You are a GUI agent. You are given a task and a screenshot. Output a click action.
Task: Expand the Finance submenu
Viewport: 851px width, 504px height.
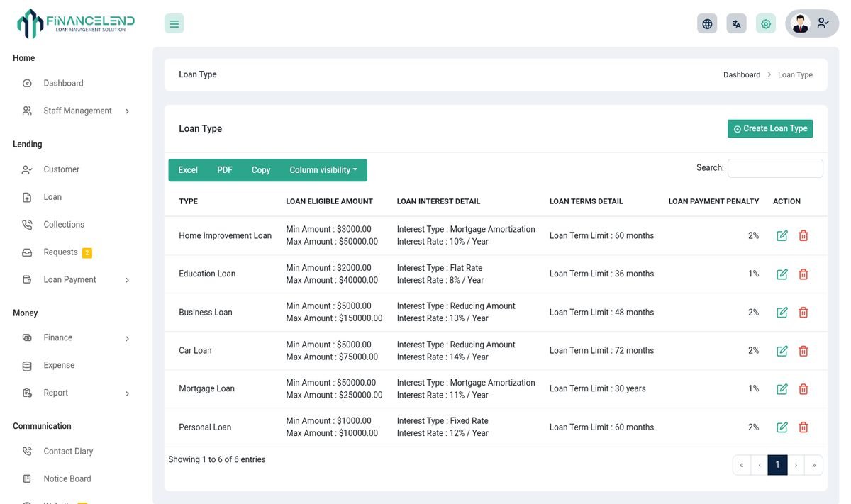click(77, 337)
